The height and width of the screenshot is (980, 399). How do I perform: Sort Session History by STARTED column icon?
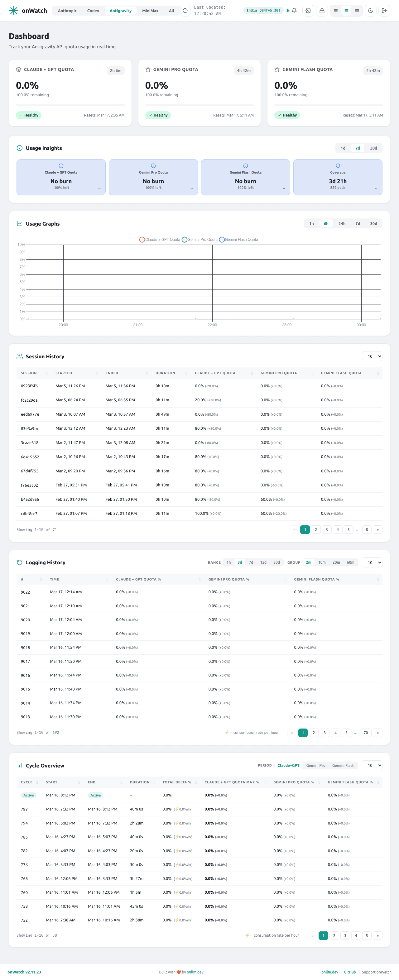point(97,373)
